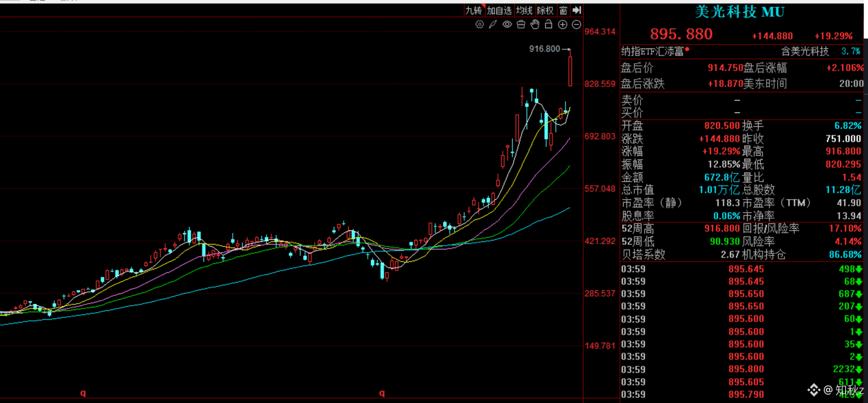Open the 纳指ETF汇添富 link
Viewport: 868px width, 403px height.
(x=653, y=51)
